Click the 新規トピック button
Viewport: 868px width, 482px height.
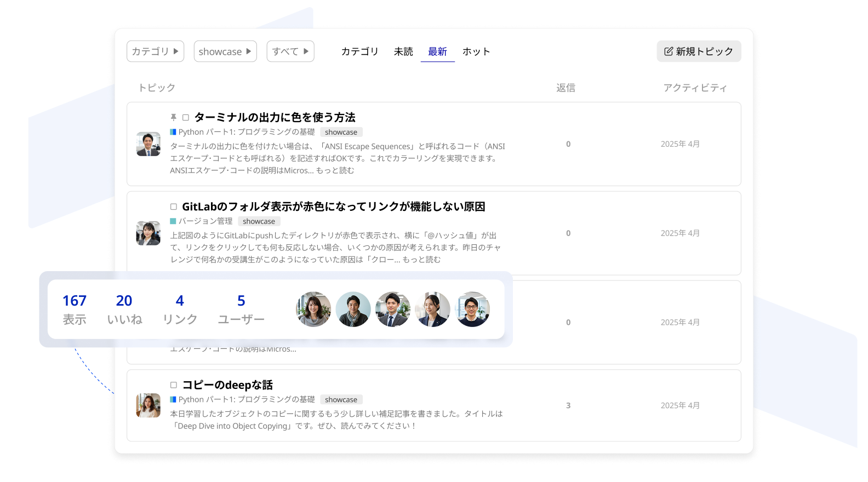pos(699,51)
